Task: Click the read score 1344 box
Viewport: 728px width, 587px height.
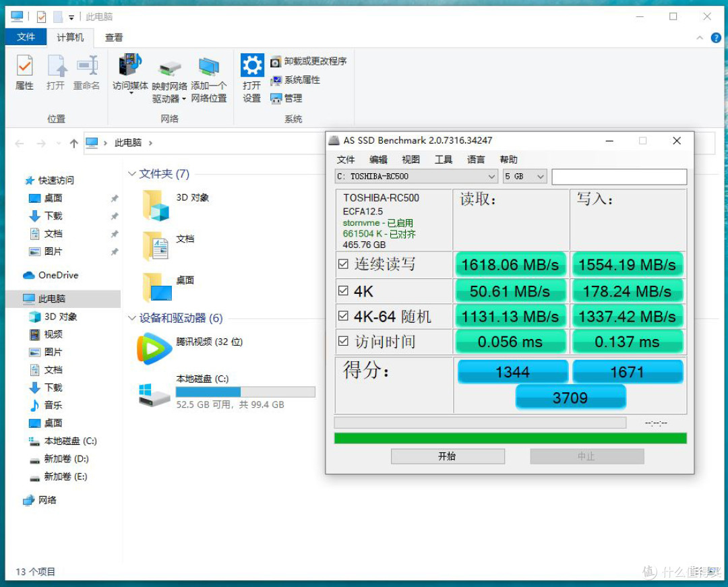Action: point(512,372)
